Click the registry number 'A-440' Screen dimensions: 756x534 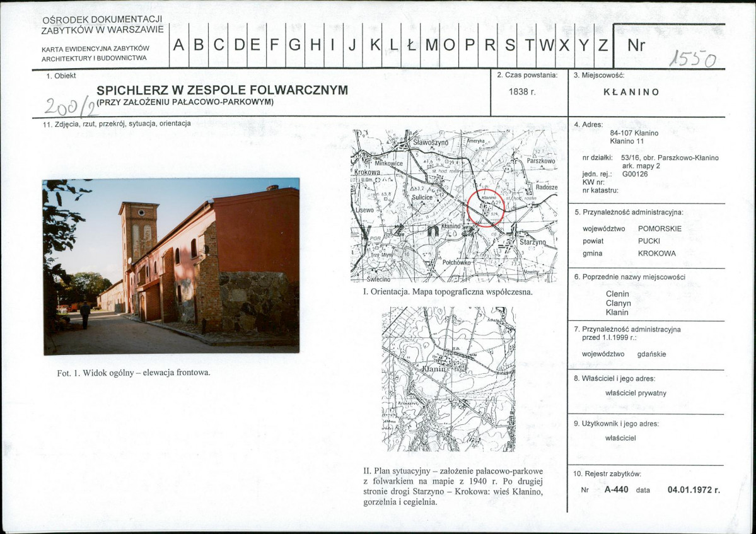click(616, 490)
